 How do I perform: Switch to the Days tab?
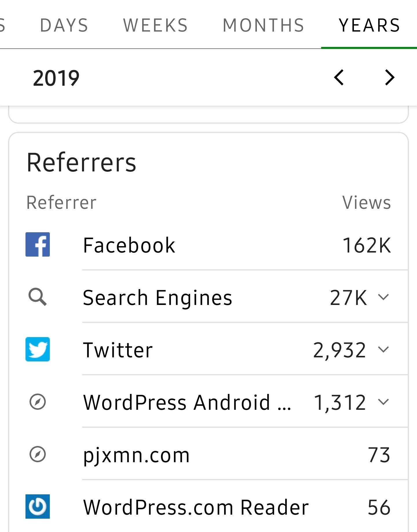coord(64,25)
